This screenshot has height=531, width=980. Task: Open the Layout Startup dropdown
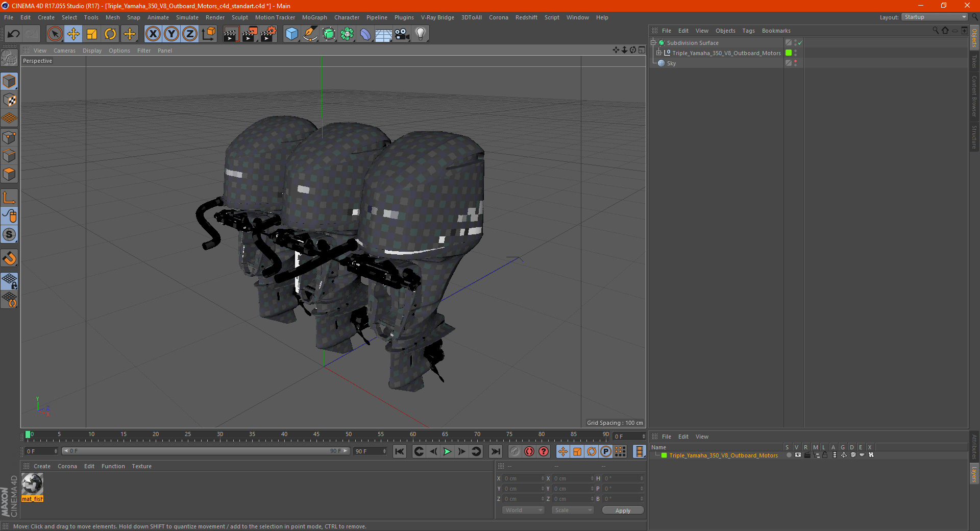[935, 17]
